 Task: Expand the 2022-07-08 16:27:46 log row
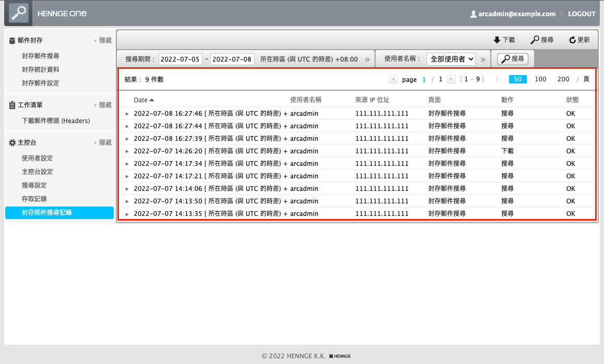[127, 114]
